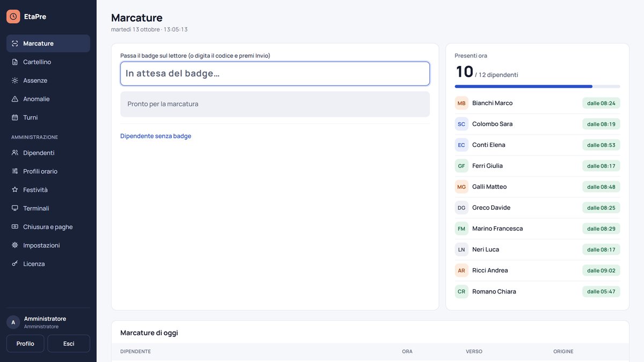Click the Turni calendar icon
This screenshot has height=362, width=644.
pyautogui.click(x=15, y=117)
